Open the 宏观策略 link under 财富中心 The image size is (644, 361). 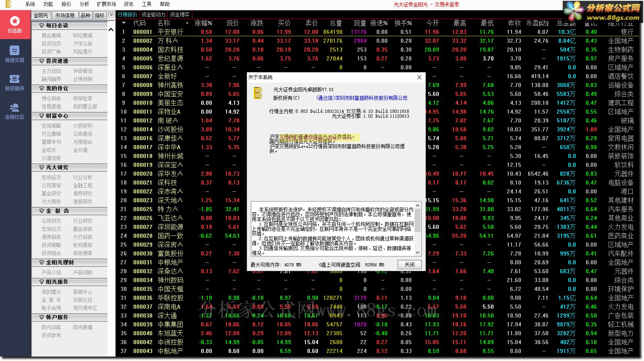click(52, 126)
